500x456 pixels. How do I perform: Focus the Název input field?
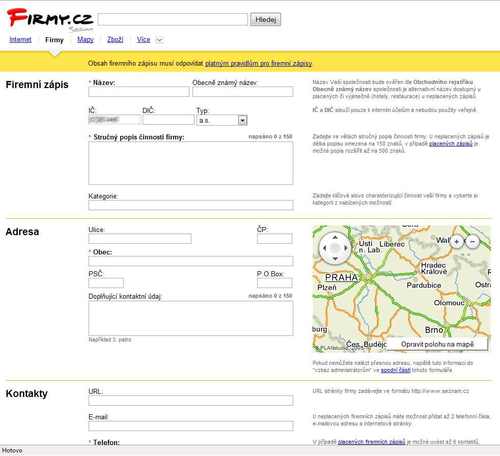139,92
